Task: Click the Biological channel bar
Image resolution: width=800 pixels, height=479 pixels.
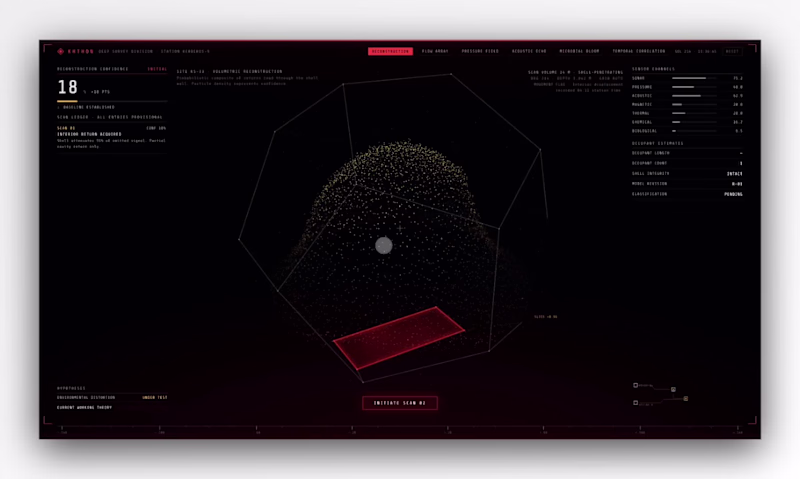Action: point(694,131)
